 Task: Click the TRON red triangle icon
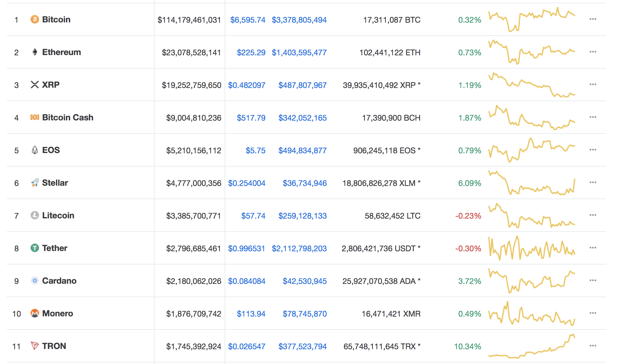tap(35, 346)
